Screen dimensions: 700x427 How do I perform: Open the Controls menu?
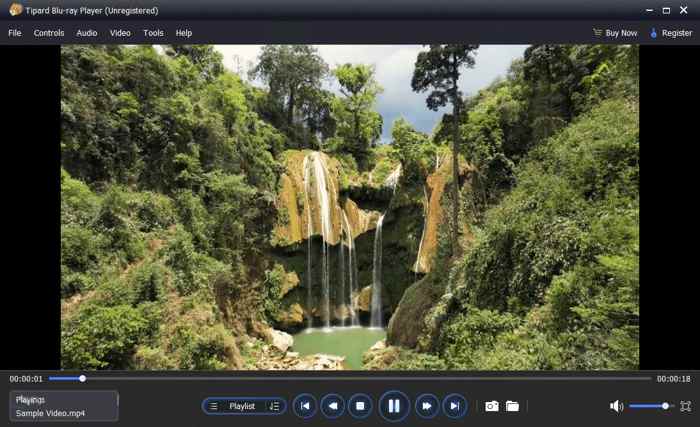pos(49,33)
